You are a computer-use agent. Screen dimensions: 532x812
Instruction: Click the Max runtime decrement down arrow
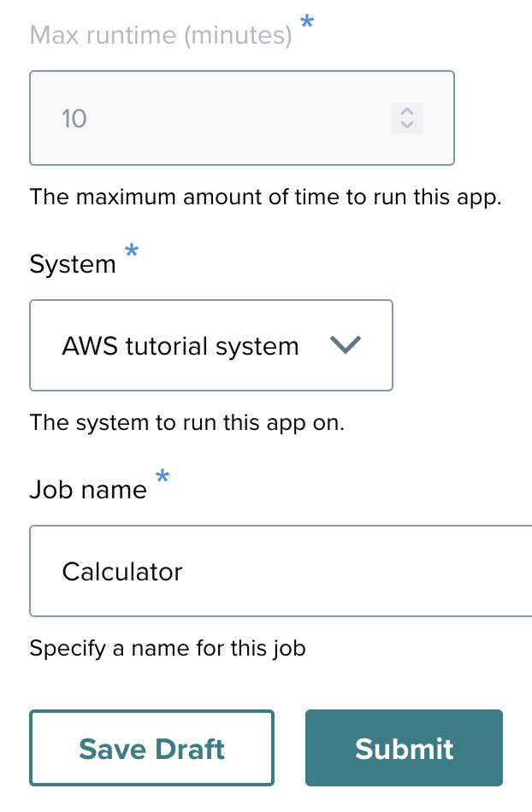point(407,125)
